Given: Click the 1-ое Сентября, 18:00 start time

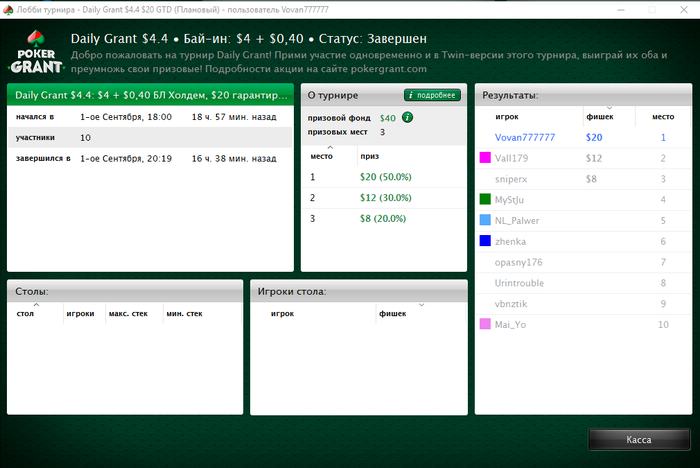Looking at the screenshot, I should (126, 117).
